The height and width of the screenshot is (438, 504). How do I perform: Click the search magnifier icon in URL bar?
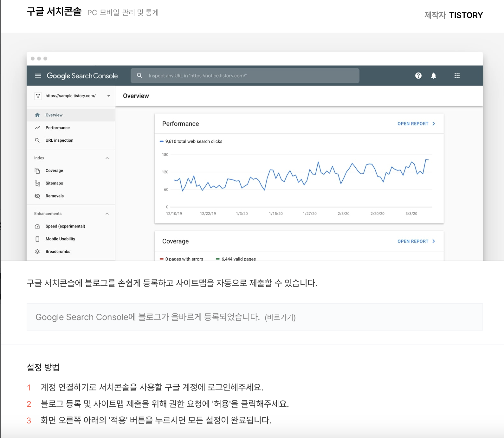[x=139, y=75]
